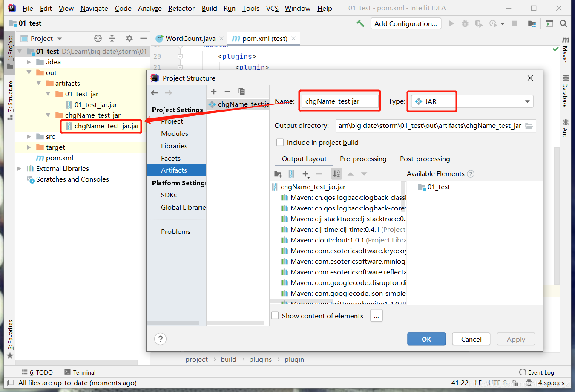Expand the .idea folder
Screen dimensions: 575x392
click(x=29, y=62)
